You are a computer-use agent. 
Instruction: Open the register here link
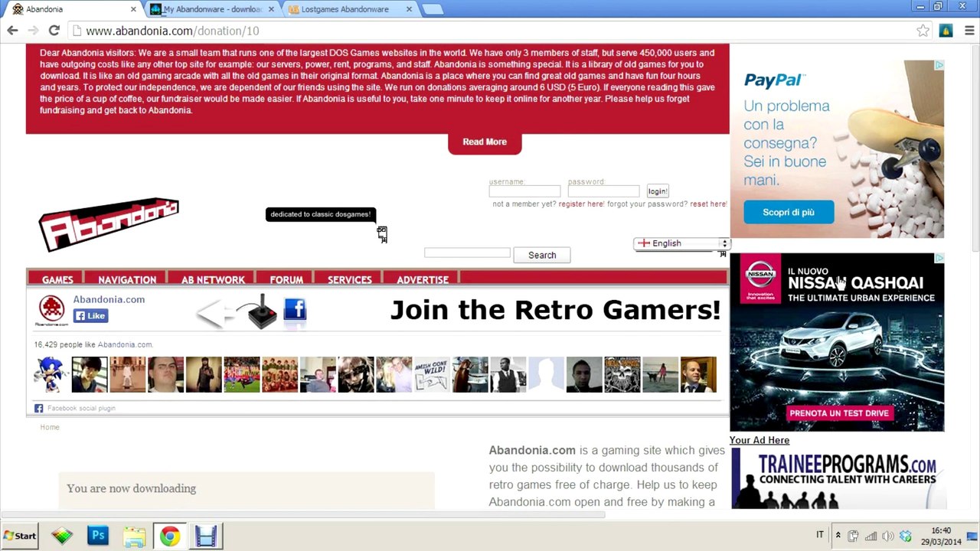[x=581, y=204]
